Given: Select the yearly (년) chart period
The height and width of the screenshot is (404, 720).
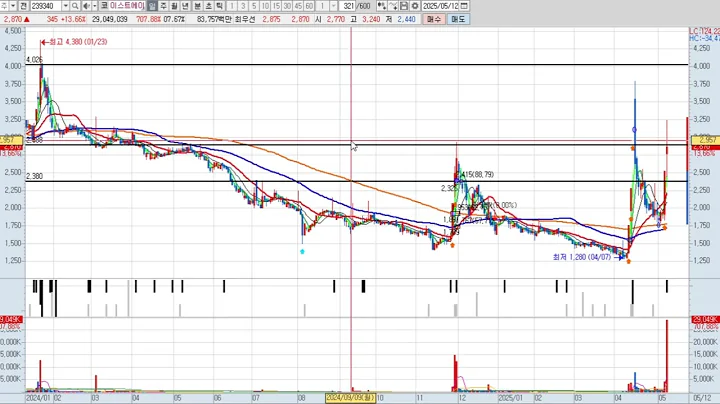Looking at the screenshot, I should [x=186, y=6].
